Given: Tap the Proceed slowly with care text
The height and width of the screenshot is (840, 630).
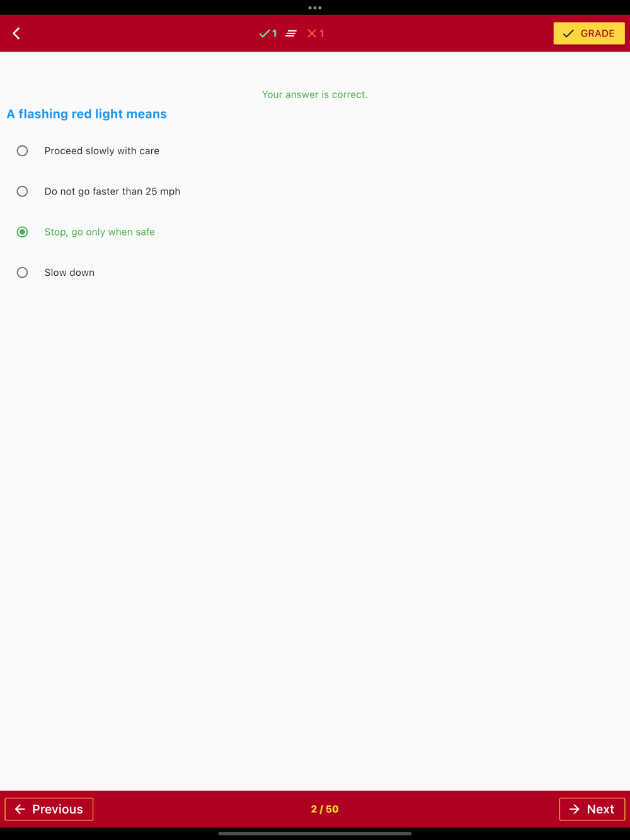Looking at the screenshot, I should 102,150.
